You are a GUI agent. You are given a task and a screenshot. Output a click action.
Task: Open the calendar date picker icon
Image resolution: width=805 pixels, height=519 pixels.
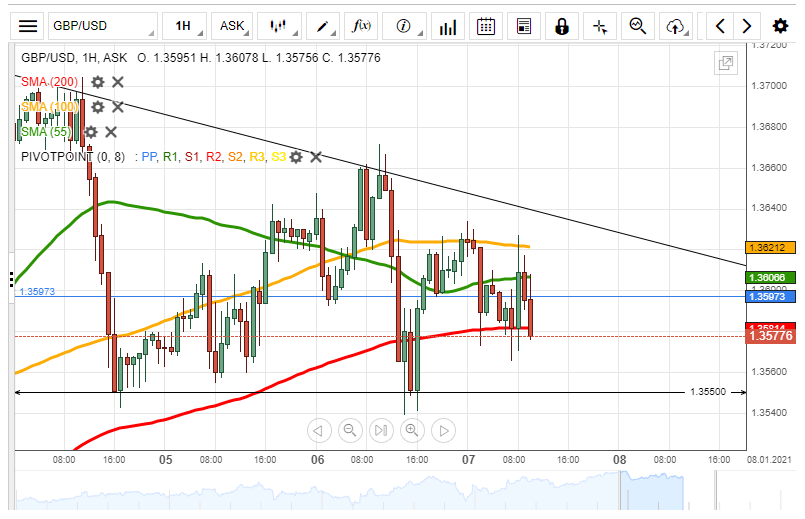point(486,26)
